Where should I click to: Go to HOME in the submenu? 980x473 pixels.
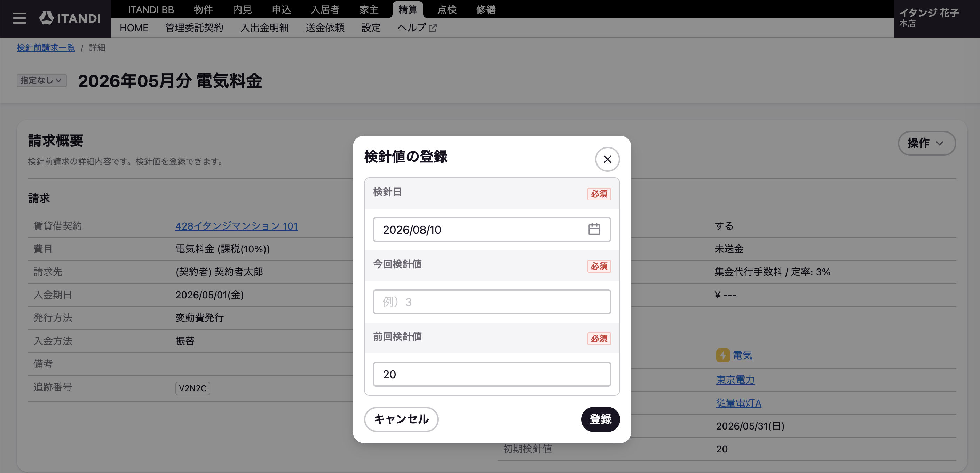coord(134,28)
